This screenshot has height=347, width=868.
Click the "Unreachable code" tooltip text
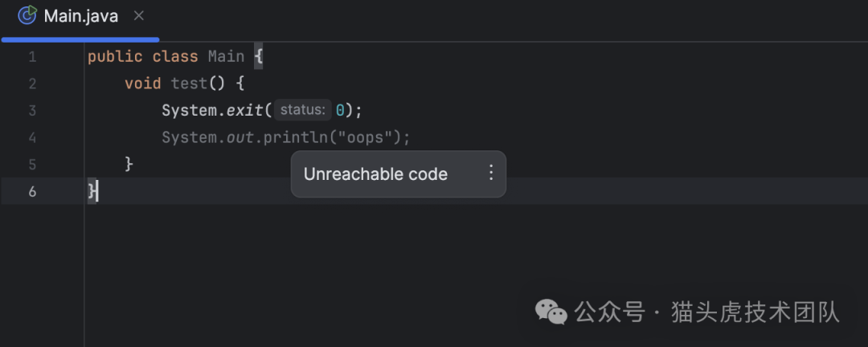pyautogui.click(x=375, y=174)
